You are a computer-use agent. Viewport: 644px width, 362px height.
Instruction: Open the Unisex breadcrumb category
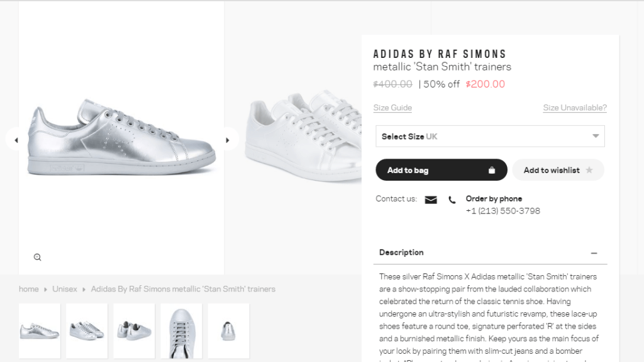pos(65,289)
